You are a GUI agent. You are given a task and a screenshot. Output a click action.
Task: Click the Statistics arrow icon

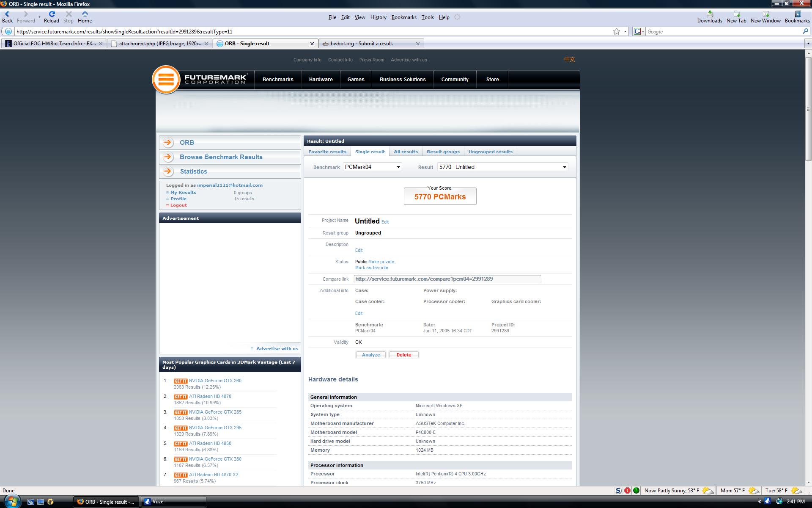pos(168,171)
